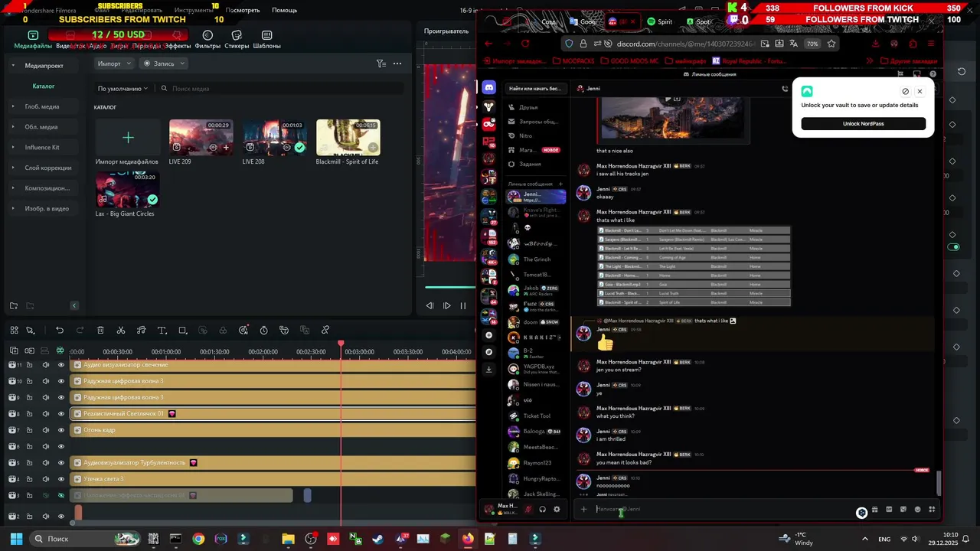
Task: Toggle the green magnetic snapping icon on timeline
Action: [x=60, y=350]
